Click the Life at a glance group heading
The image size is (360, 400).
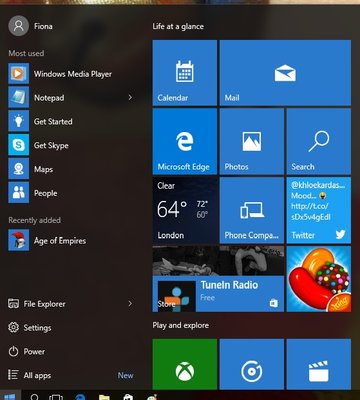click(x=178, y=27)
